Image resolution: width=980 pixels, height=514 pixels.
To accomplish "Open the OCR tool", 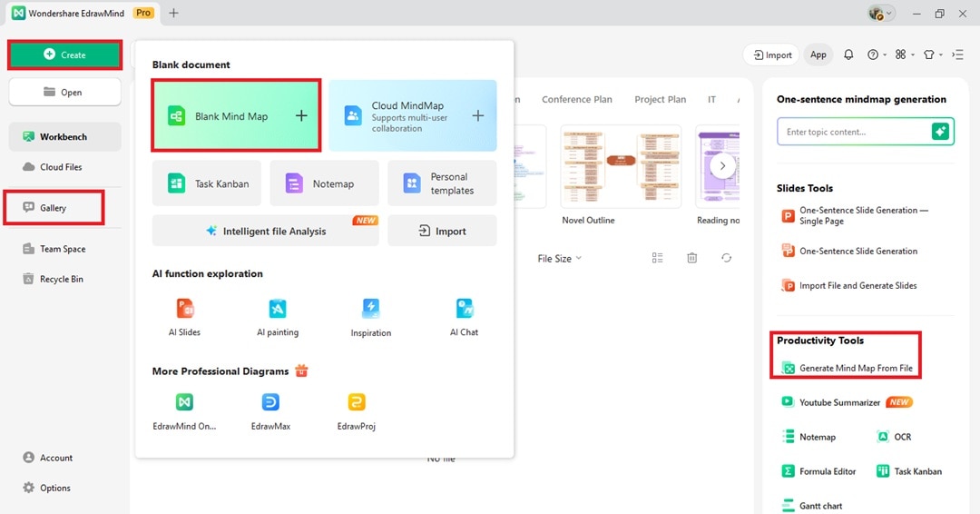I will click(894, 437).
